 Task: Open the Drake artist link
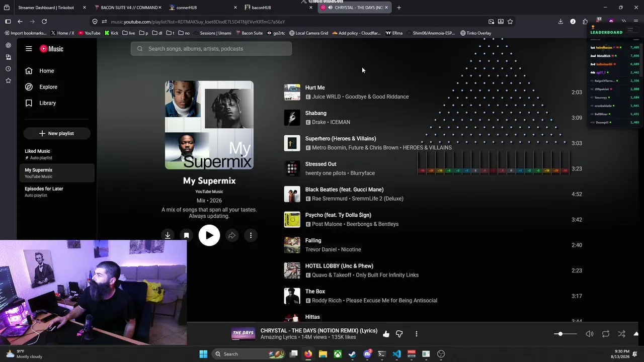point(319,122)
